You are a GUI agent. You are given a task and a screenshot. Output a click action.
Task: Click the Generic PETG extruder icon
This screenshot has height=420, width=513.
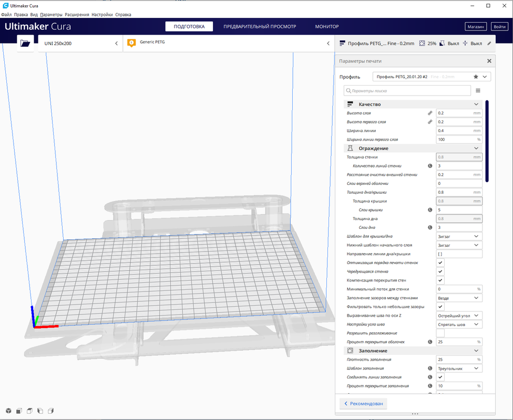131,43
